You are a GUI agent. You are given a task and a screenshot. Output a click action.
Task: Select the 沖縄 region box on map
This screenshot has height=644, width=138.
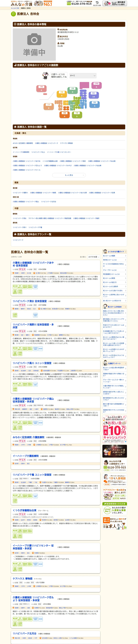(x=41, y=89)
